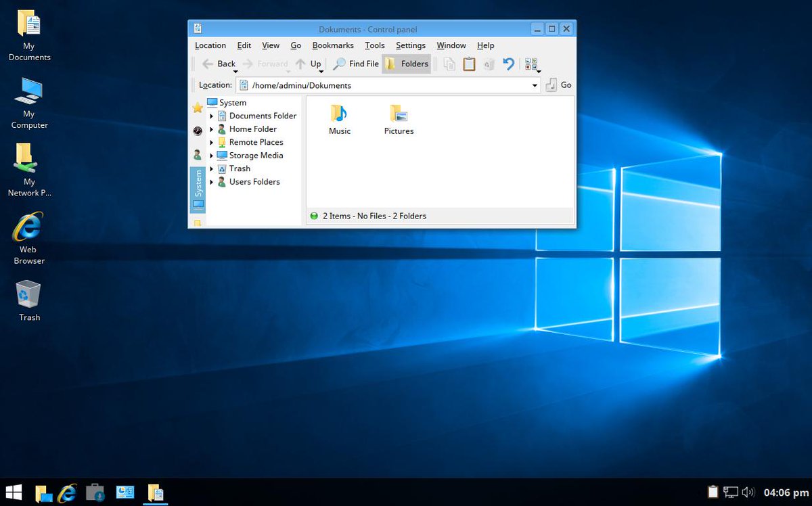Image resolution: width=812 pixels, height=506 pixels.
Task: Expand the Storage Media tree node
Action: 212,156
